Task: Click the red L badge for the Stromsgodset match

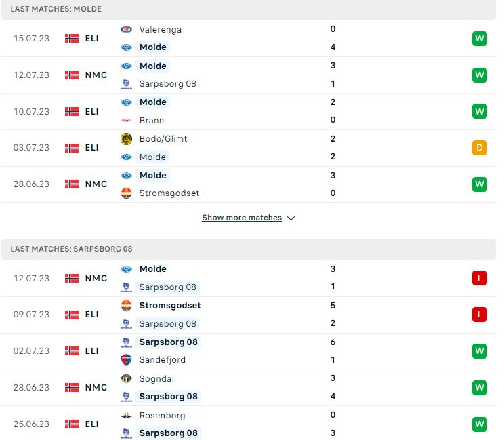Action: point(479,315)
